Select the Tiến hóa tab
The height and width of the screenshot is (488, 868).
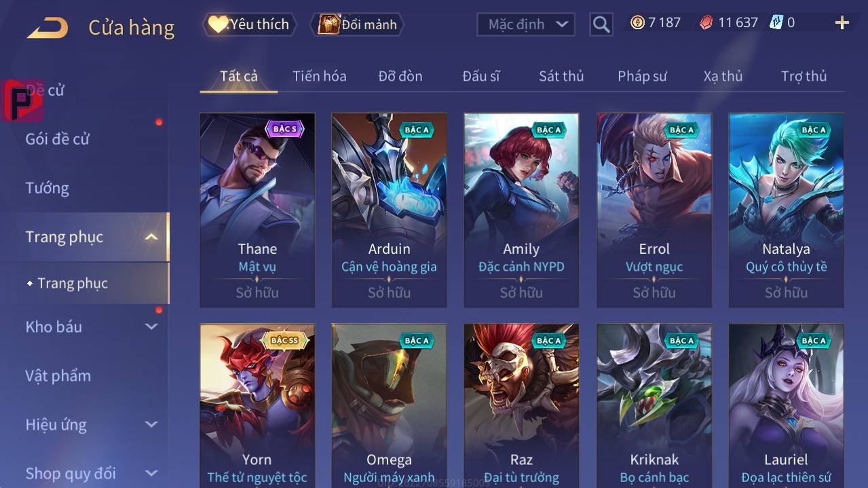[x=320, y=76]
